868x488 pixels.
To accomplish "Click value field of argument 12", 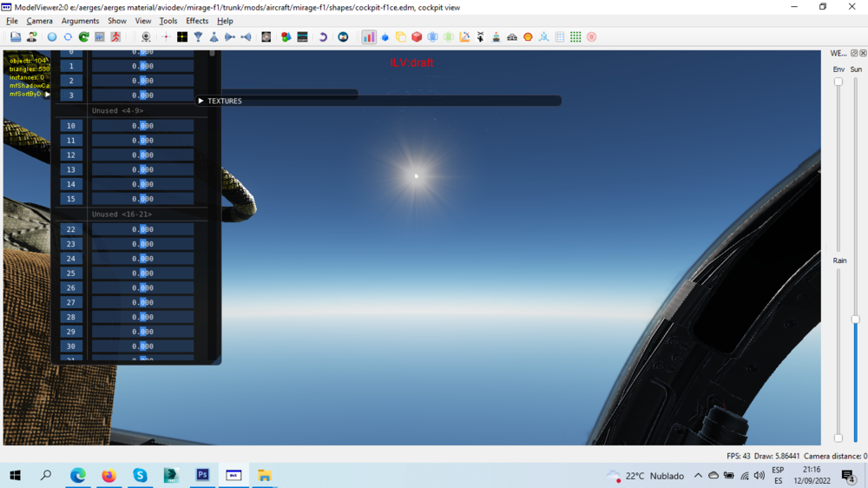I will [x=143, y=155].
